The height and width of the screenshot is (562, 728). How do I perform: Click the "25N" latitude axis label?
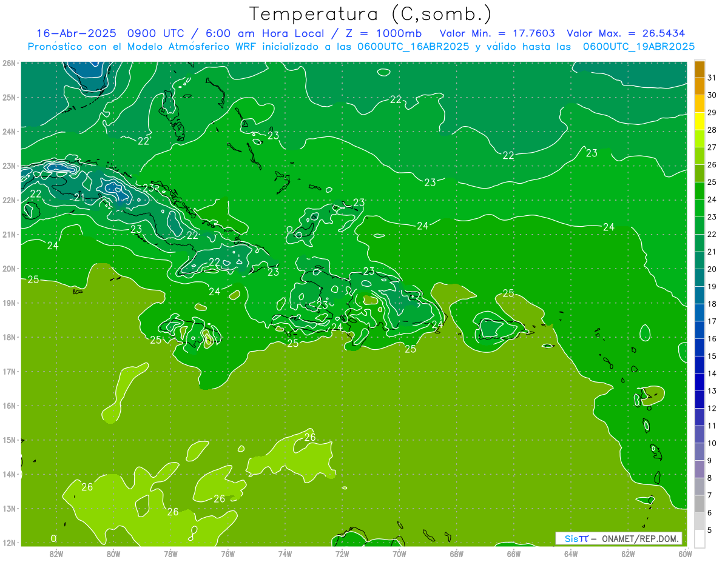[x=9, y=97]
